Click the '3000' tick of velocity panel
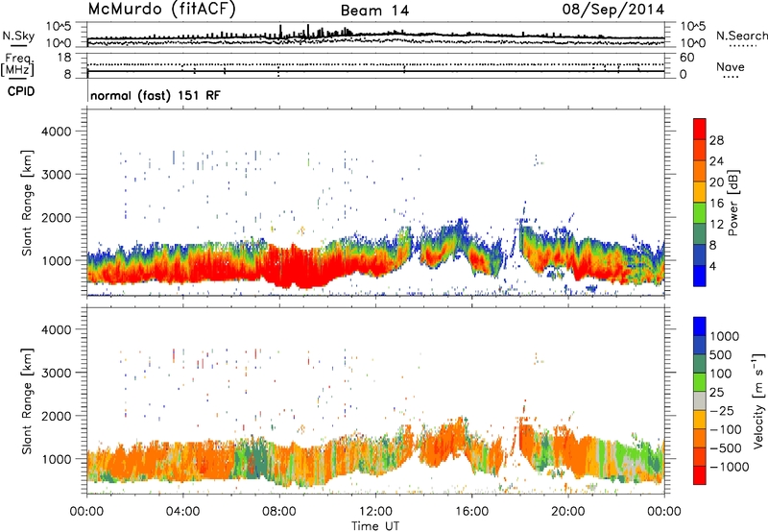 pos(56,373)
